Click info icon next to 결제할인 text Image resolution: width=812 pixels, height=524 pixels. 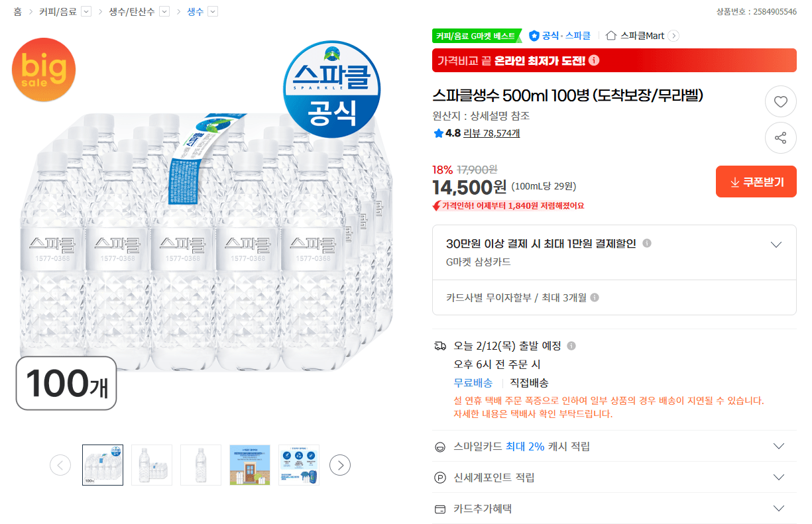[647, 243]
